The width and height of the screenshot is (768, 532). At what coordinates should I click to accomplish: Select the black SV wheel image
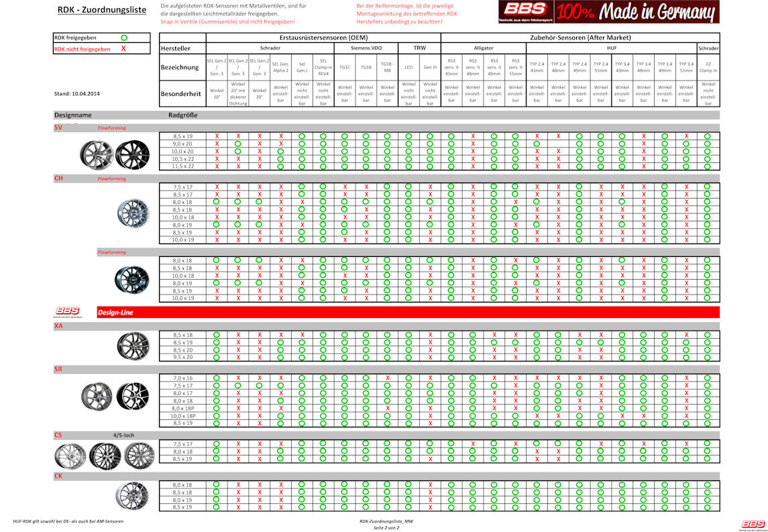pyautogui.click(x=132, y=154)
